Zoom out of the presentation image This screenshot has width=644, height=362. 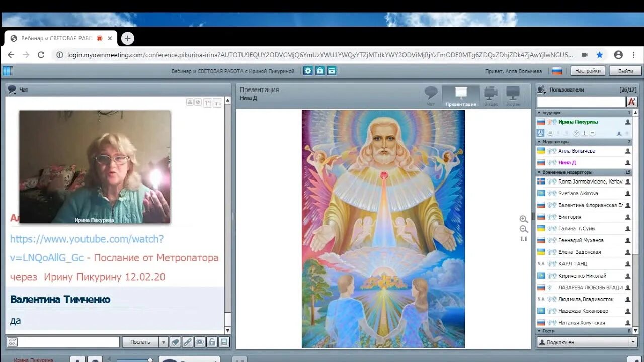pyautogui.click(x=524, y=229)
